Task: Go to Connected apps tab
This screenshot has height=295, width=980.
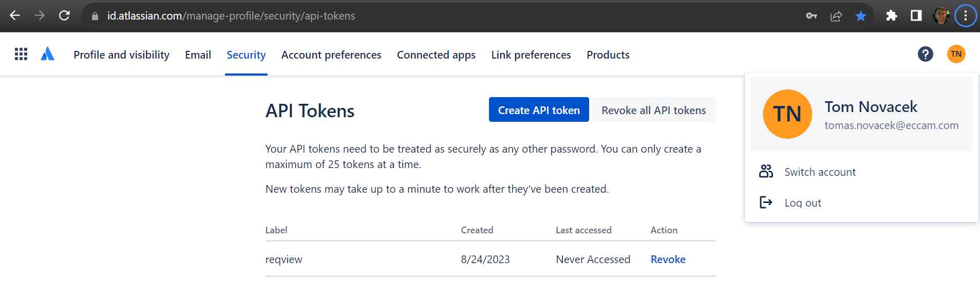Action: point(436,55)
